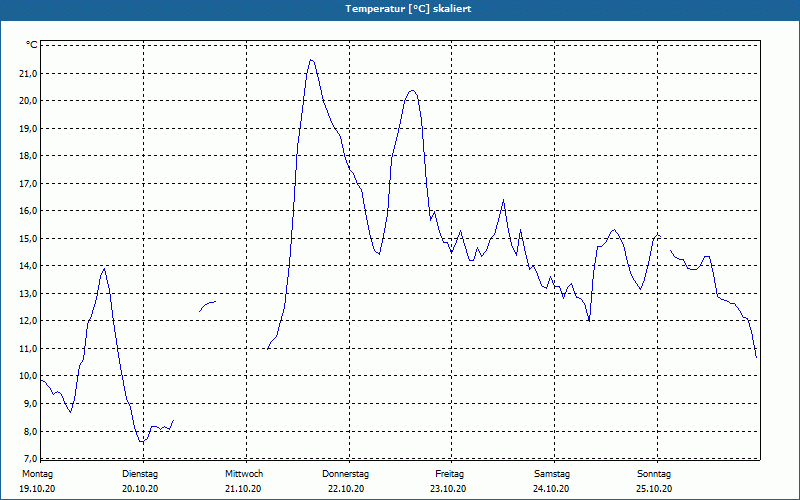Click the 12,0 y-axis label
Image resolution: width=800 pixels, height=500 pixels.
28,321
